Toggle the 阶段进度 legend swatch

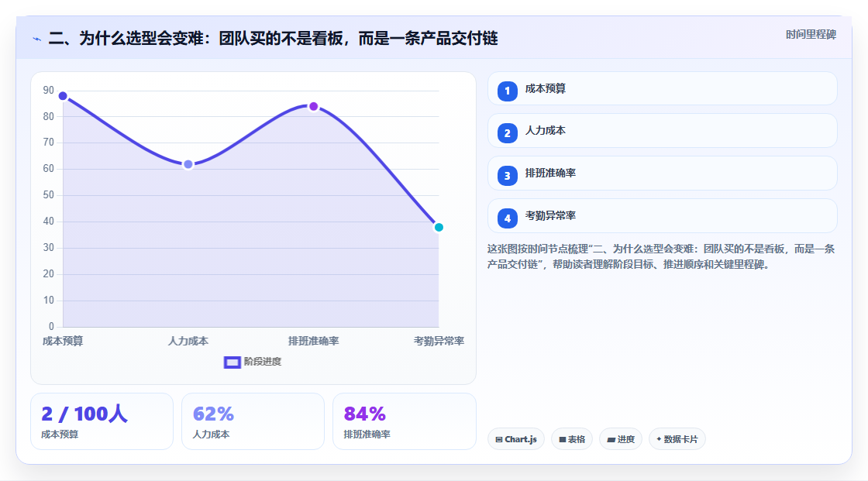tap(232, 362)
